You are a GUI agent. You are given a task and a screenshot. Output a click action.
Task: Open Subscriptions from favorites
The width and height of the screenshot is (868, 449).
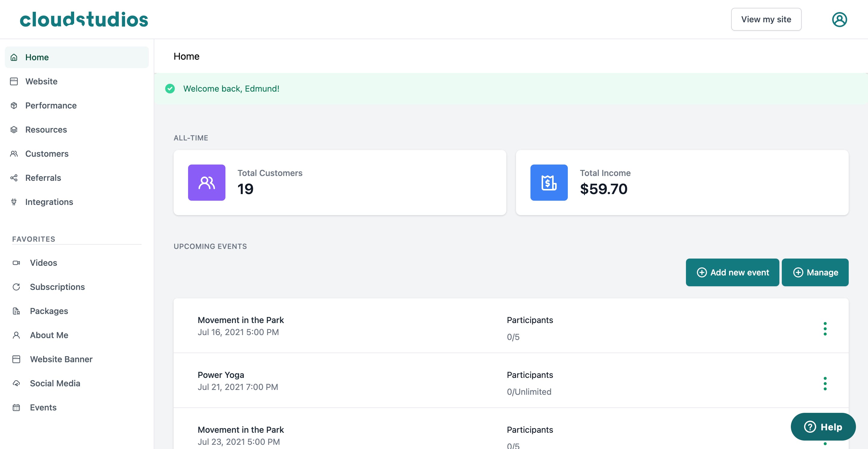tap(57, 287)
